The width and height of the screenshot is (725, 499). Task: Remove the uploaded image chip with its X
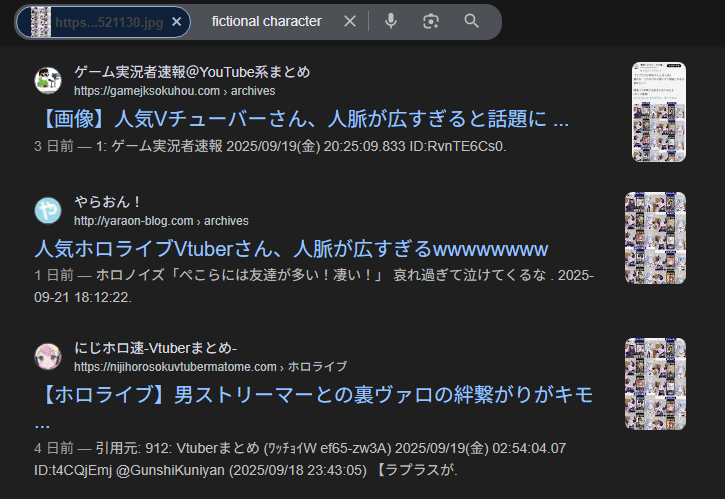coord(177,21)
